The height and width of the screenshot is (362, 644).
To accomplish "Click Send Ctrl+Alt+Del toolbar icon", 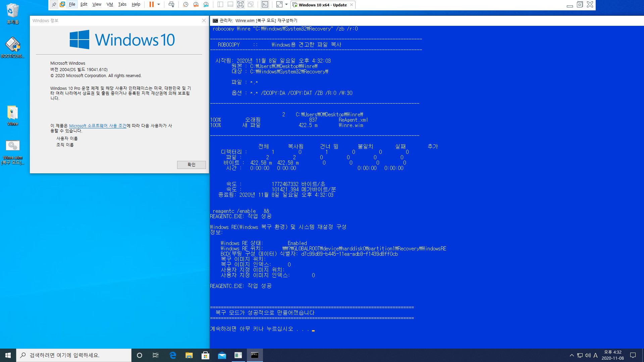I will (171, 5).
